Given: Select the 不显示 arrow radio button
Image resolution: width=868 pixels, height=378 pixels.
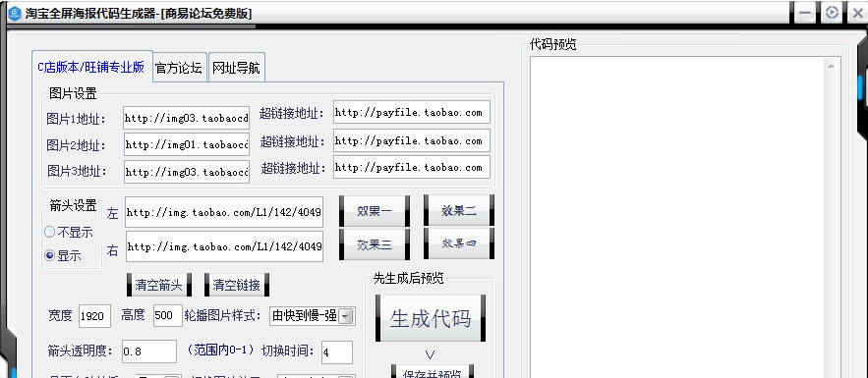Looking at the screenshot, I should (50, 232).
